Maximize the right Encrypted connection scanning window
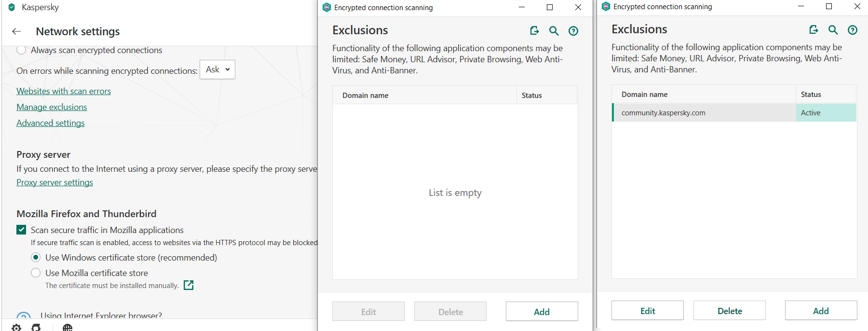868x331 pixels. 829,6
